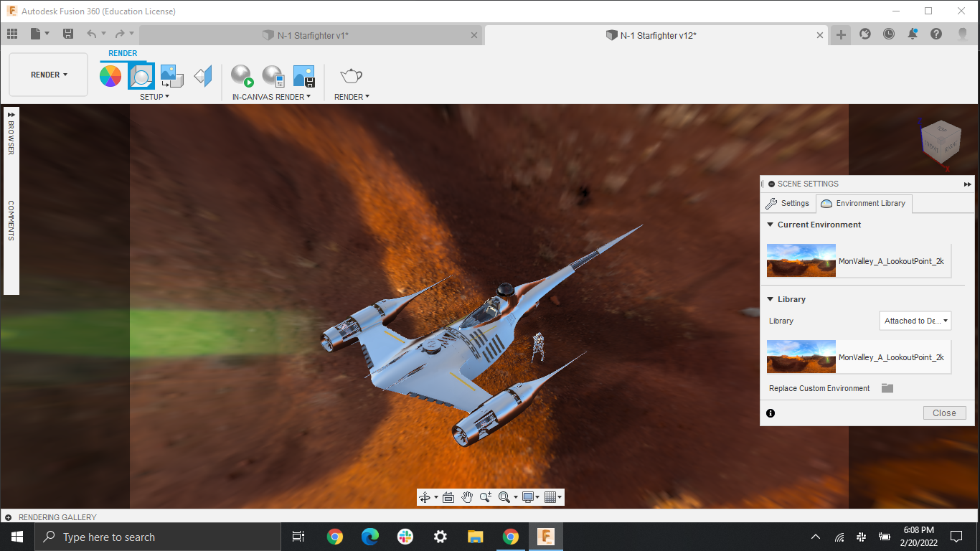
Task: Select the Scene Settings tool
Action: [x=141, y=75]
